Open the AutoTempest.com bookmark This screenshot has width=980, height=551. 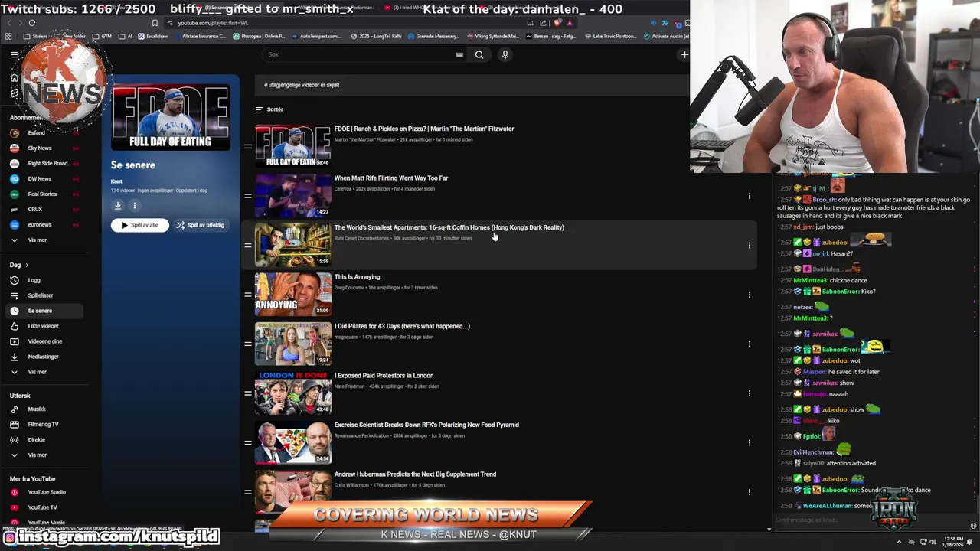coord(317,36)
